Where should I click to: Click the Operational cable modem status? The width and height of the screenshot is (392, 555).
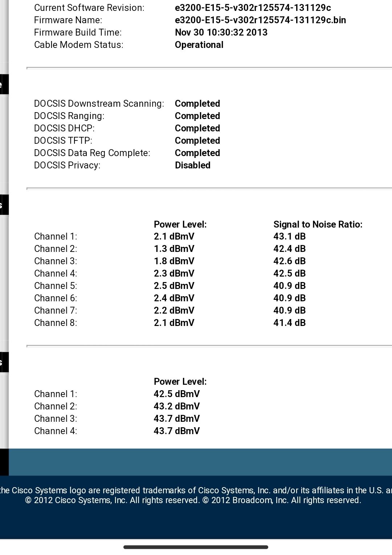click(x=199, y=45)
